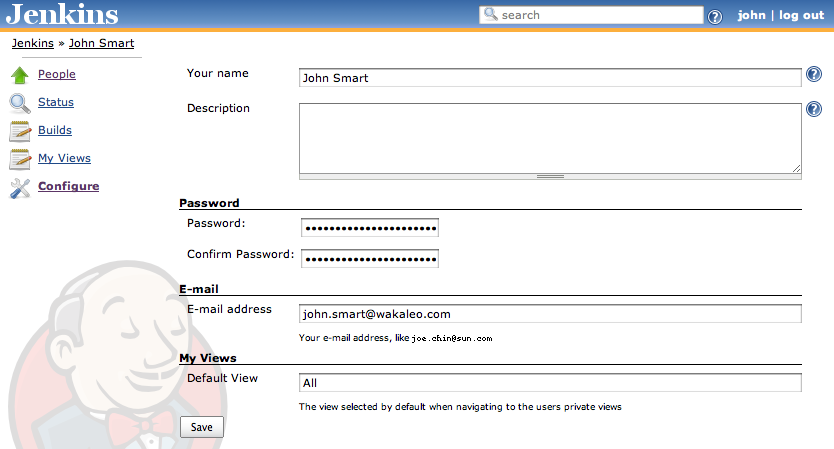Open help for Your name field
The image size is (834, 449).
(x=814, y=74)
